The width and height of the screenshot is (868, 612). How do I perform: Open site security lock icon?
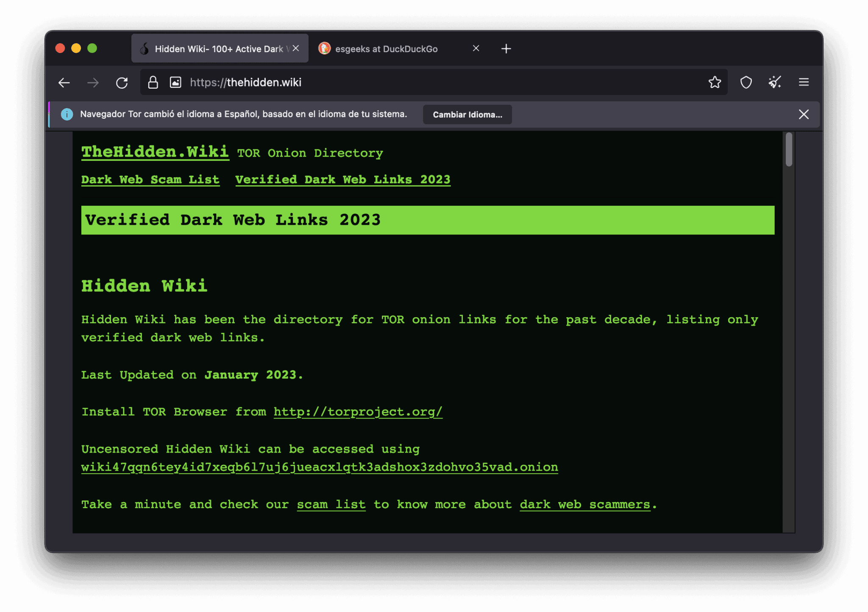coord(153,82)
